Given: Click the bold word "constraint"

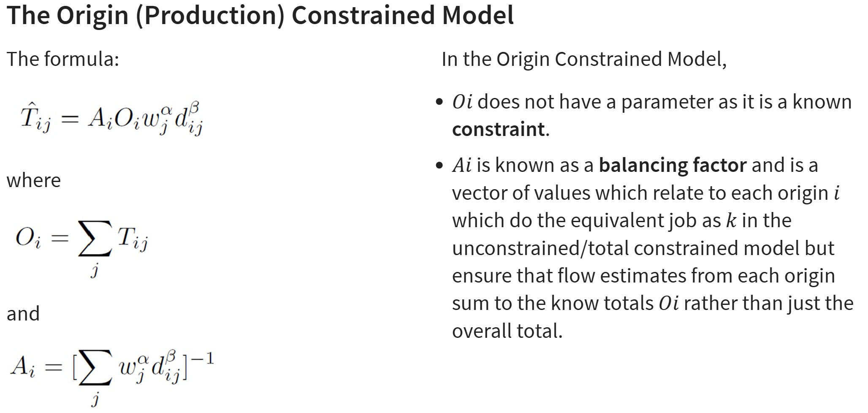Looking at the screenshot, I should [498, 129].
